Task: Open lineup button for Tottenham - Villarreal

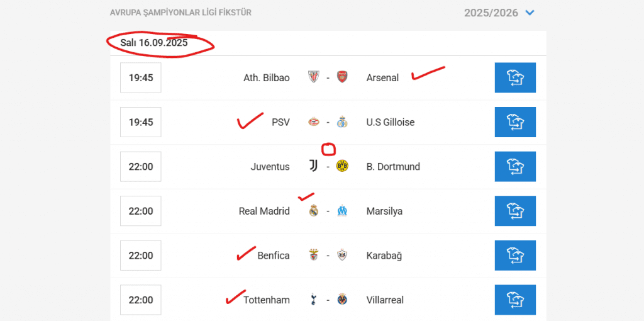Action: (x=515, y=300)
